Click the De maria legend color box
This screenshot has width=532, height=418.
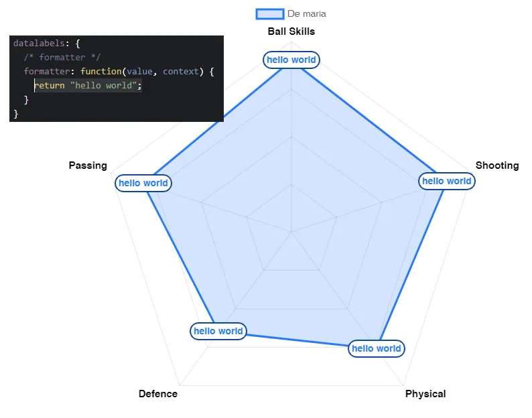tap(270, 14)
